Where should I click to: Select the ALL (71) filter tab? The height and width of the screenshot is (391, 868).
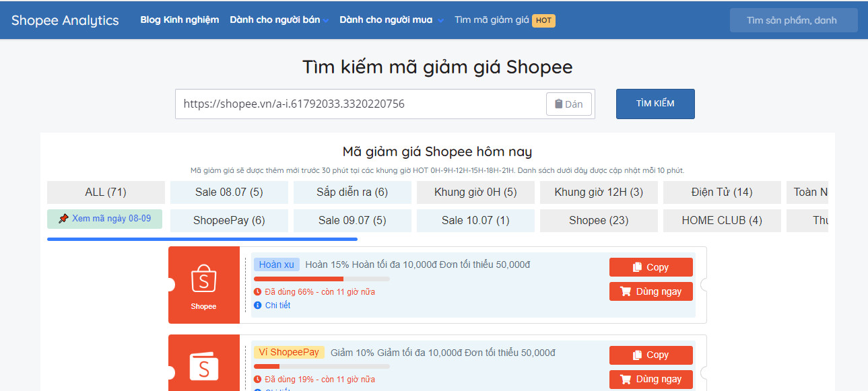[x=106, y=192]
